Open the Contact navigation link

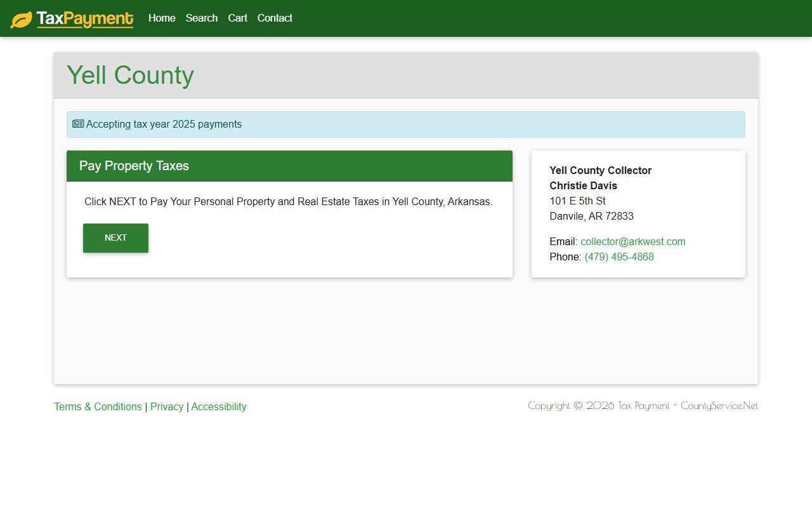pos(275,18)
